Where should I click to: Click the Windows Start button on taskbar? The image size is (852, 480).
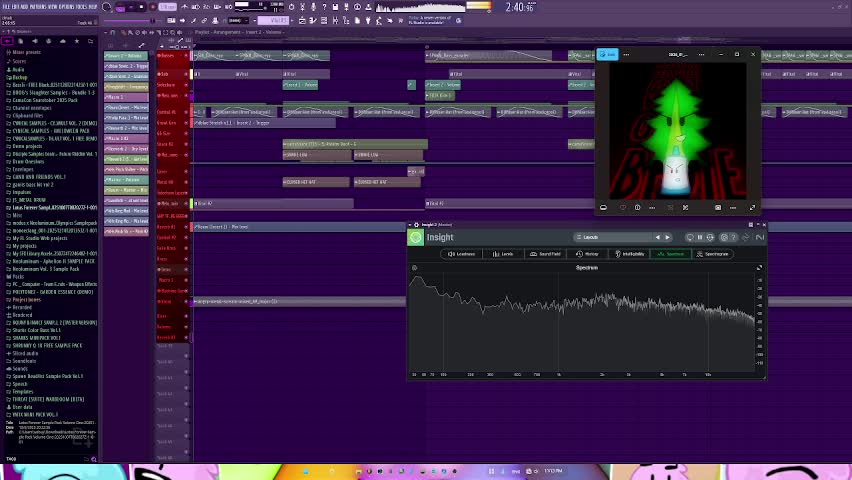(x=306, y=471)
